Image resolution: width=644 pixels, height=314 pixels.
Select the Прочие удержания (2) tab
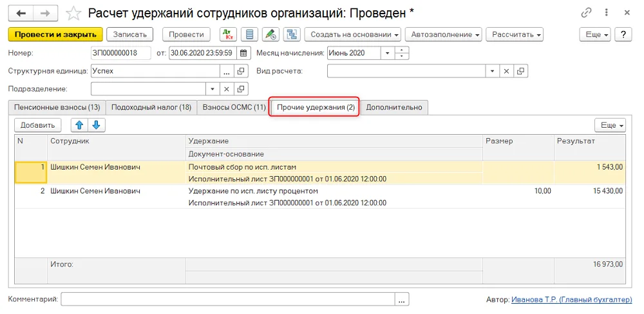(316, 107)
